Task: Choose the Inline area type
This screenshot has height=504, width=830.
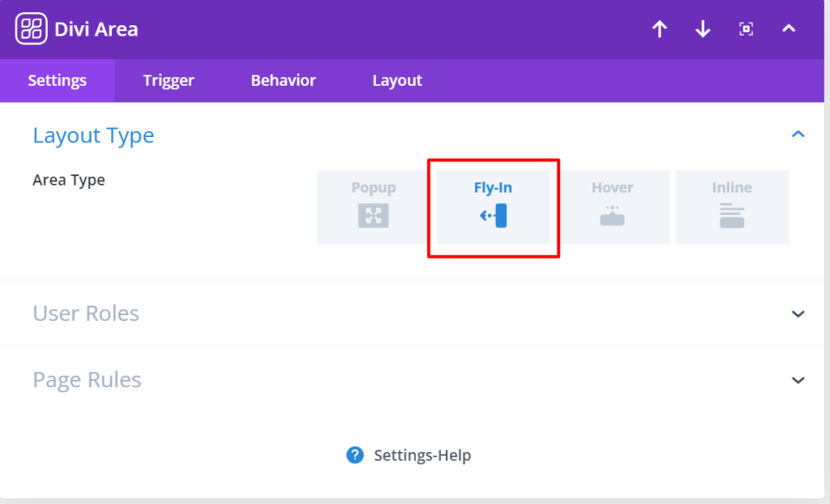Action: [x=732, y=207]
